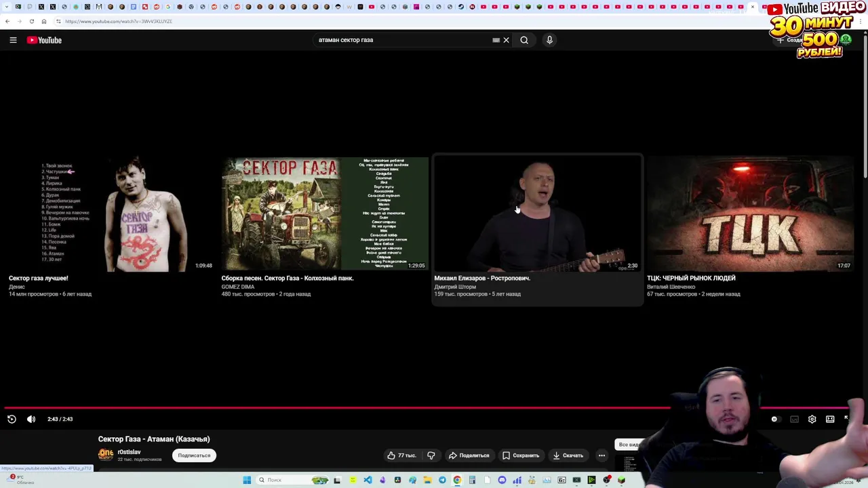This screenshot has height=488, width=868.
Task: Open the Михаил Елизаров video thumbnail
Action: click(537, 214)
